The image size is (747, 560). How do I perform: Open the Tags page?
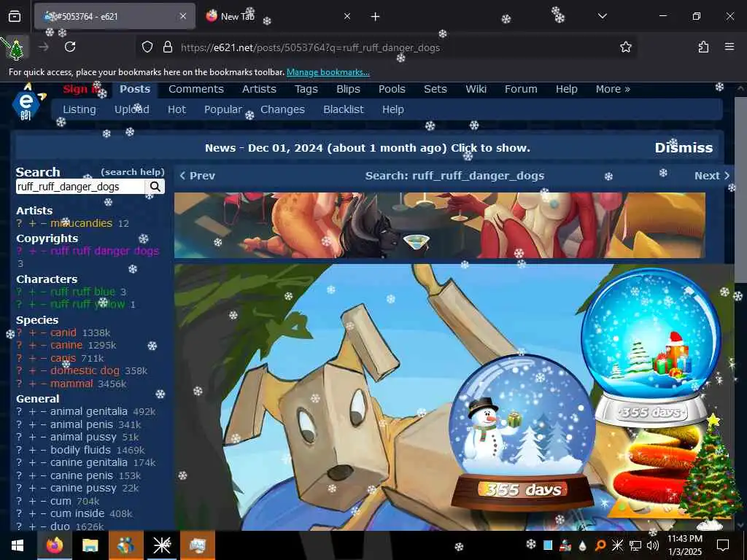point(306,89)
